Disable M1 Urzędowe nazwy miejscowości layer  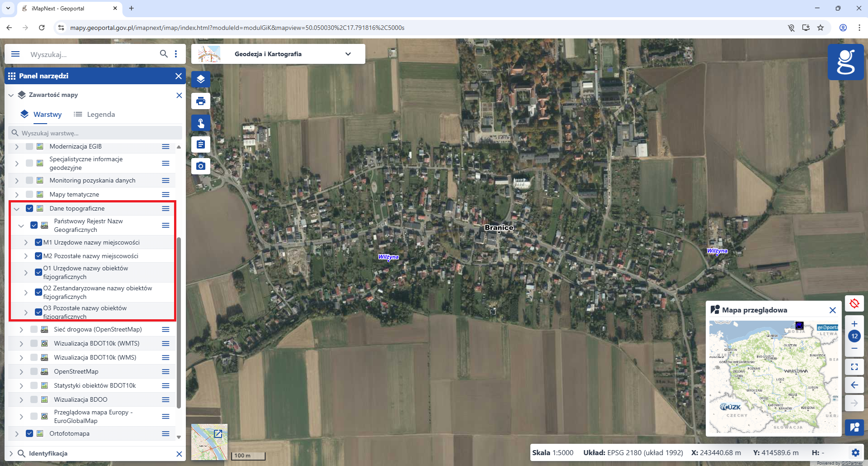pos(38,242)
